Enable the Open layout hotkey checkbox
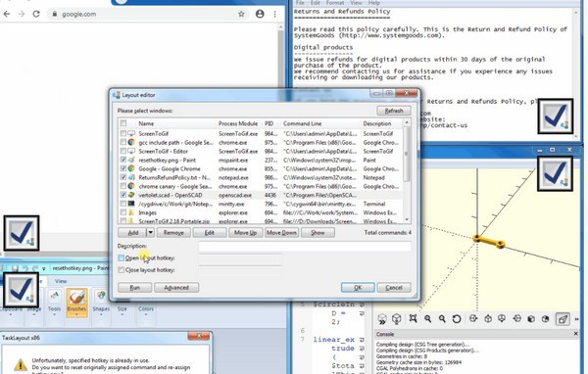 pos(121,257)
